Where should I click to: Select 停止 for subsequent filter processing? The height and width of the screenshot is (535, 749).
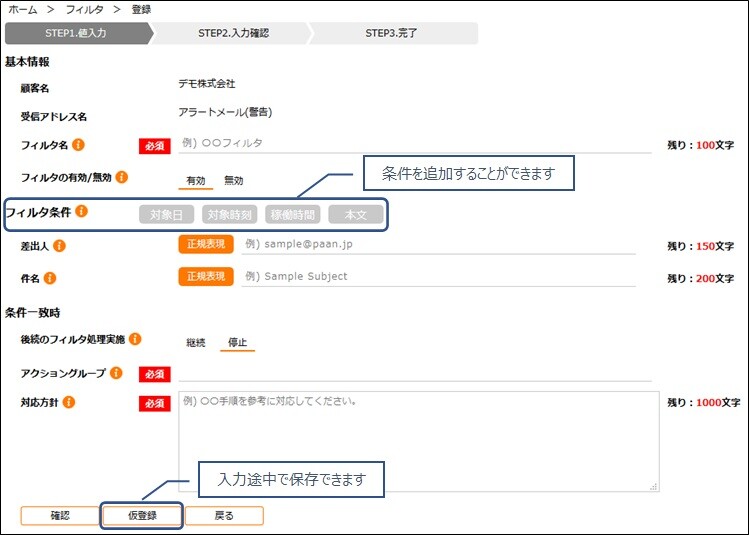pyautogui.click(x=237, y=343)
